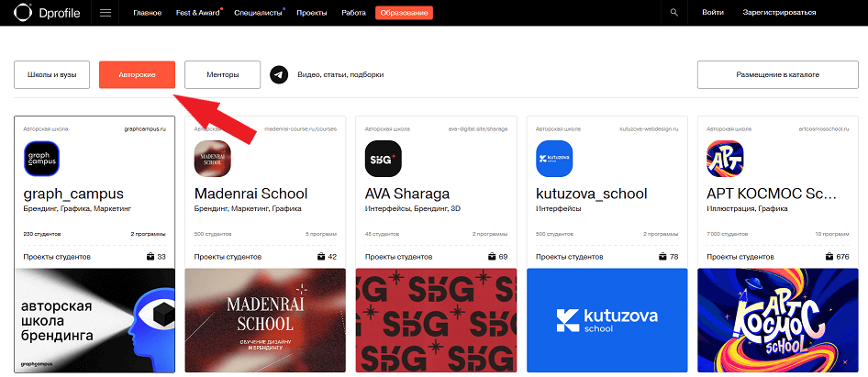Viewport: 868px width, 377px height.
Task: Click Проекты студентов in АРТ КОСМОС card
Action: 740,257
